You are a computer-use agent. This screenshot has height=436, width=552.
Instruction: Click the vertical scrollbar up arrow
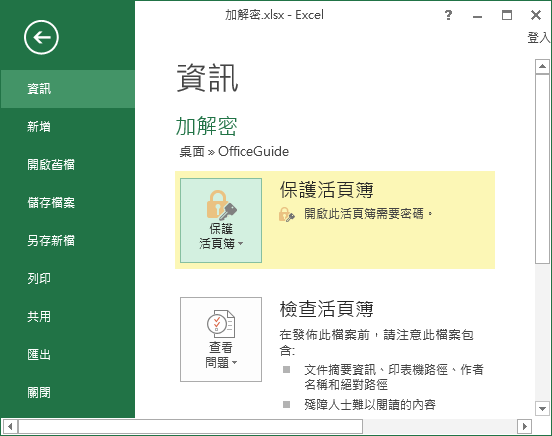tap(542, 67)
